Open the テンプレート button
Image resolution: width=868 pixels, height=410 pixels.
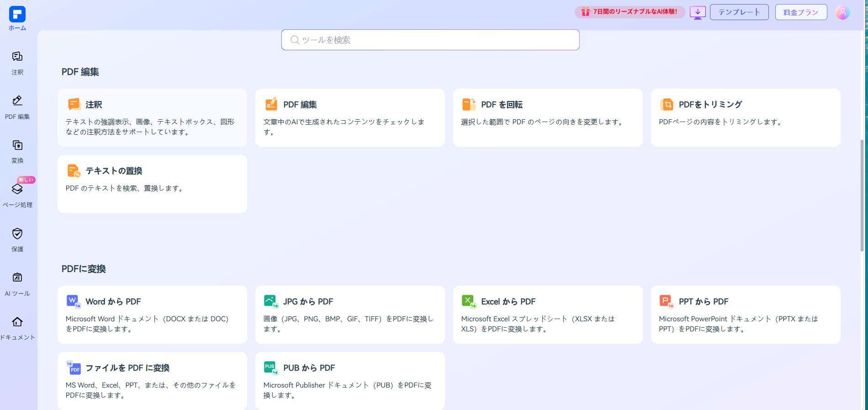[739, 12]
